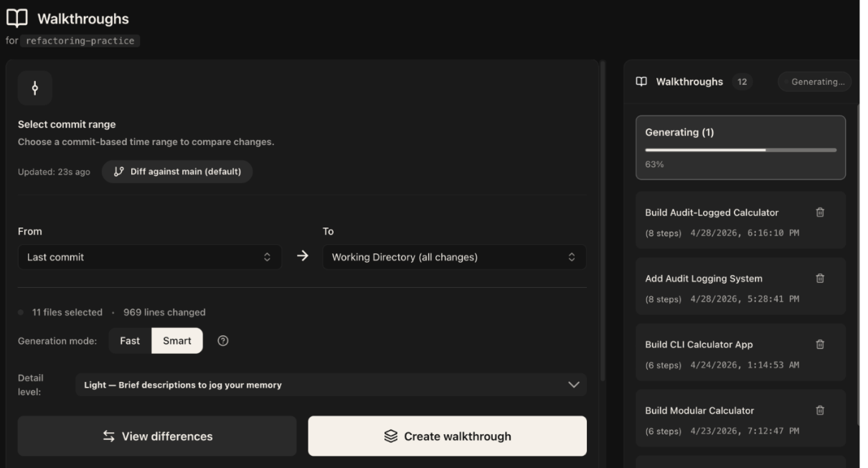Click the Diff against main (default) button

coord(177,172)
